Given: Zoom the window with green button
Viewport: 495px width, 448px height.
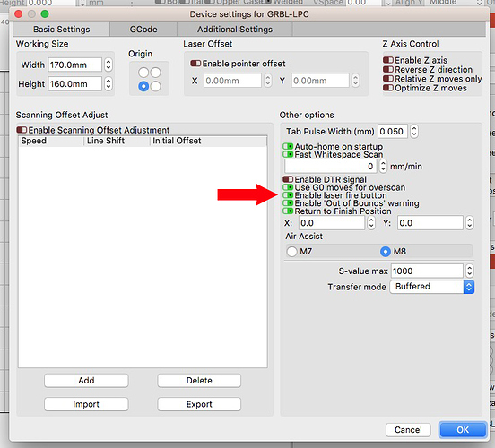Looking at the screenshot, I should coord(45,13).
